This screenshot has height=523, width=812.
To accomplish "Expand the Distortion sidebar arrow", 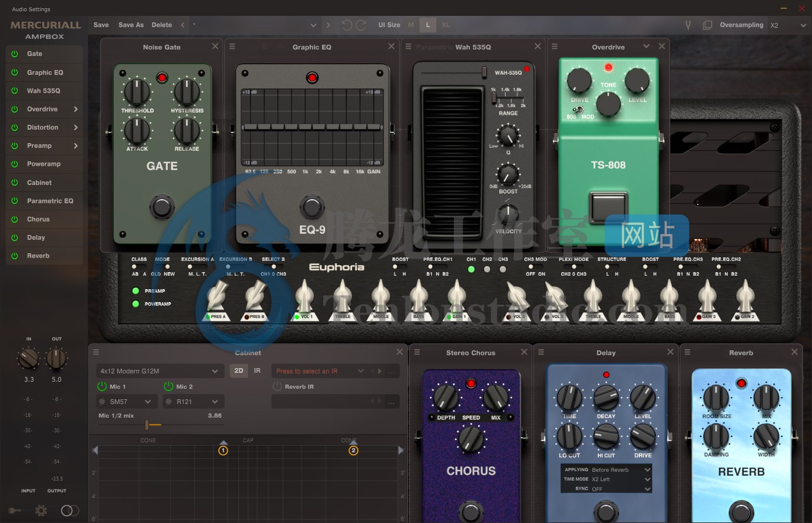I will tap(76, 127).
